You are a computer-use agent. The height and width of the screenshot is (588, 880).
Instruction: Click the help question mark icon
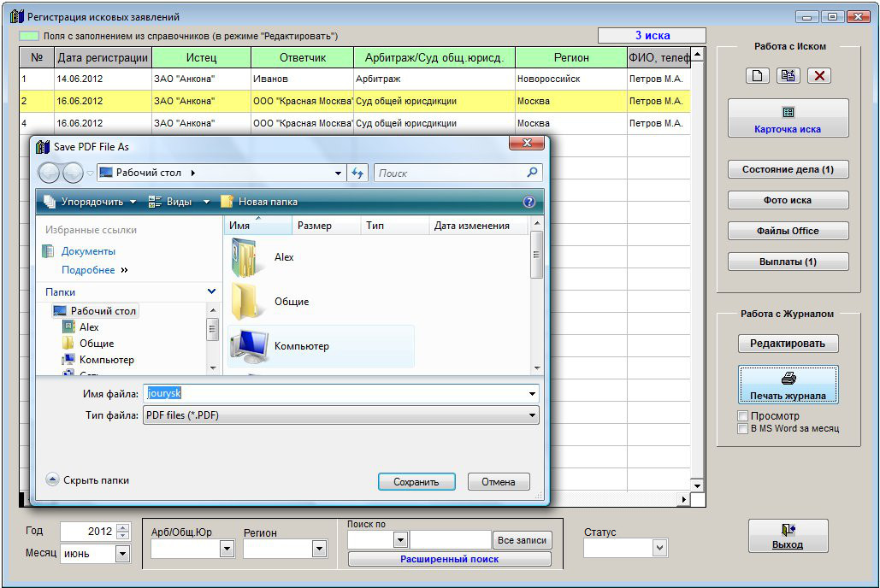(x=529, y=203)
